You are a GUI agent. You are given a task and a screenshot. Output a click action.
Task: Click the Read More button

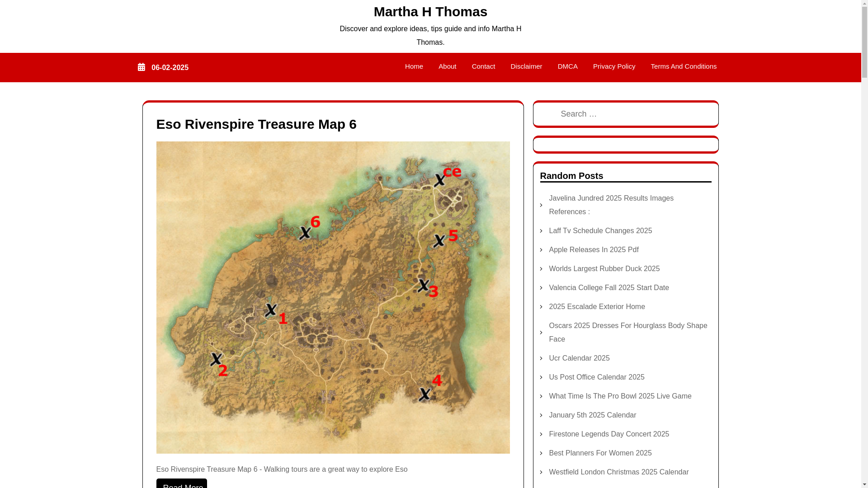click(182, 484)
